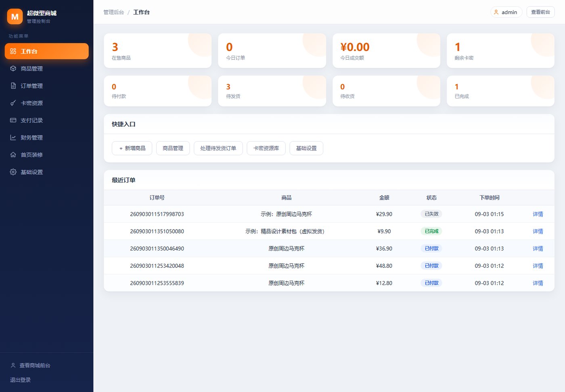Click the 工作台 dashboard grid icon
Screen dimensions: 565x392
coord(13,51)
